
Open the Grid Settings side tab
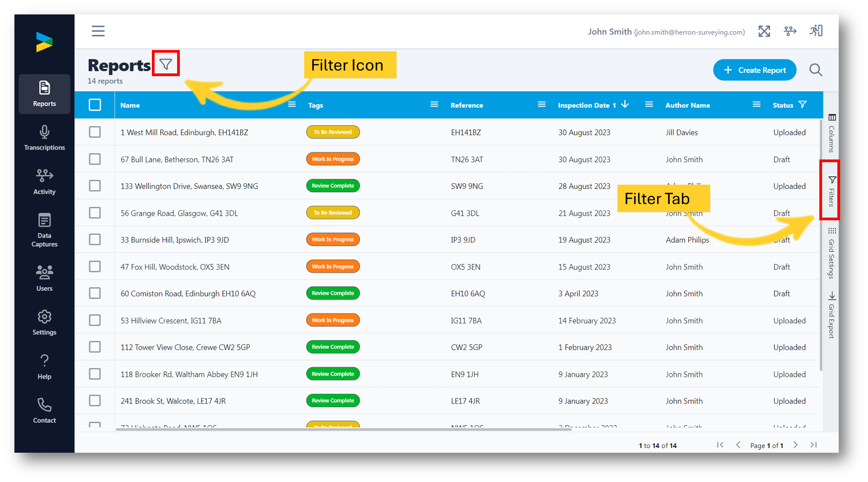pos(832,253)
